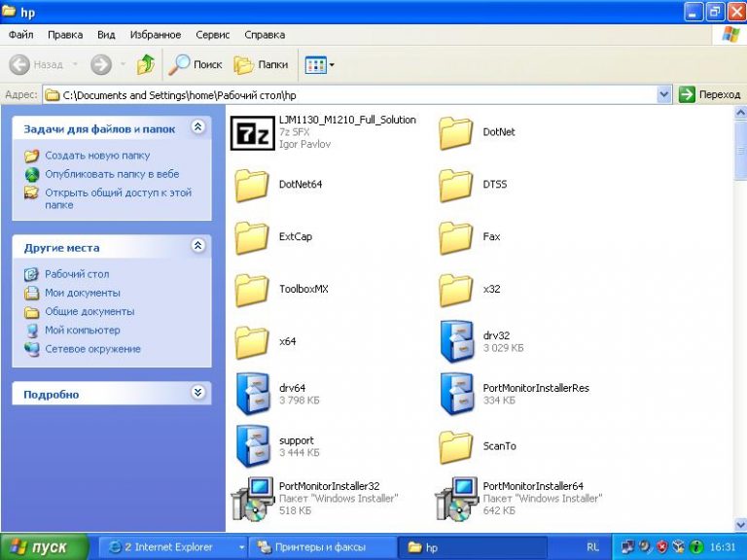Select the DotNet64 folder icon
This screenshot has width=747, height=560.
coord(252,185)
